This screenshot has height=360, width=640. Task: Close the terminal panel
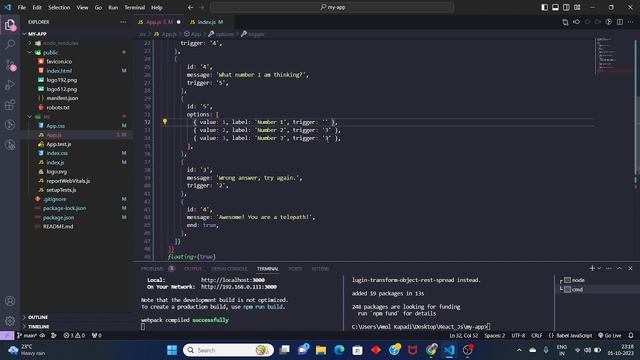(630, 268)
